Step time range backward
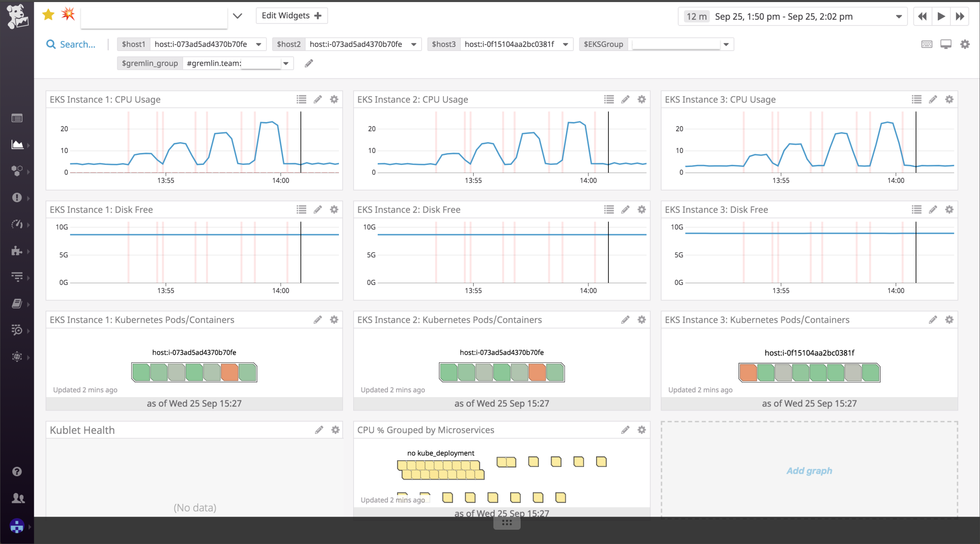 pos(922,16)
